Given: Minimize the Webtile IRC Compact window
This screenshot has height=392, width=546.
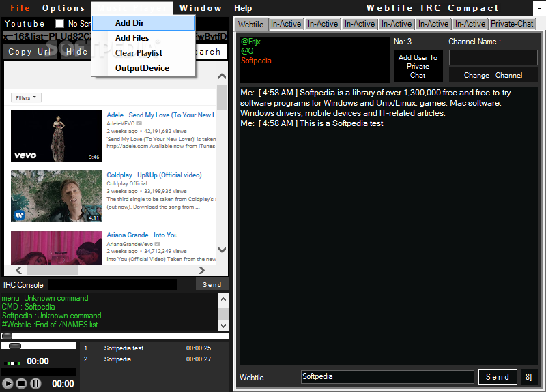Looking at the screenshot, I should (539, 8).
